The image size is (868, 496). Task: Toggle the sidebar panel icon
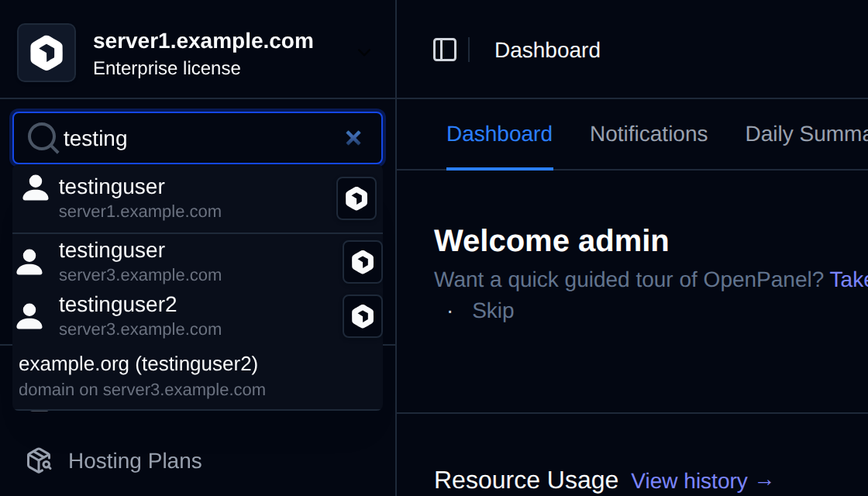445,50
